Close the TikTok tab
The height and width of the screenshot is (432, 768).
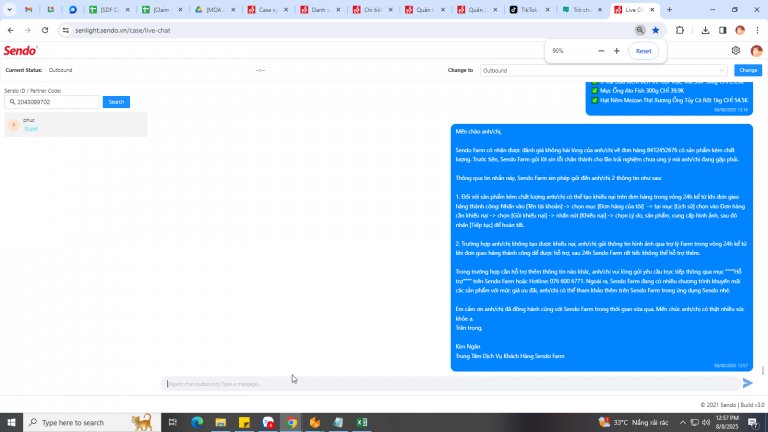pyautogui.click(x=547, y=10)
